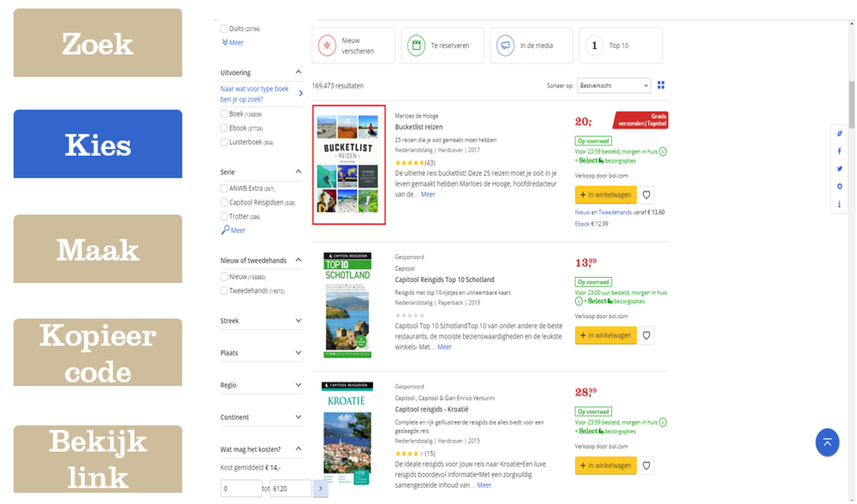Add Kroatië reisgids to wishlist heart
Screen dimensions: 857x504
tap(646, 466)
